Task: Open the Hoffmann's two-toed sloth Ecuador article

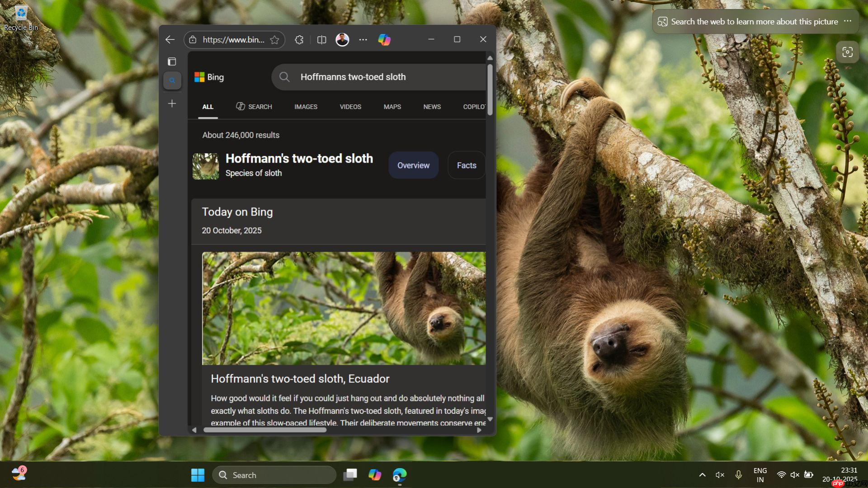Action: [300, 379]
